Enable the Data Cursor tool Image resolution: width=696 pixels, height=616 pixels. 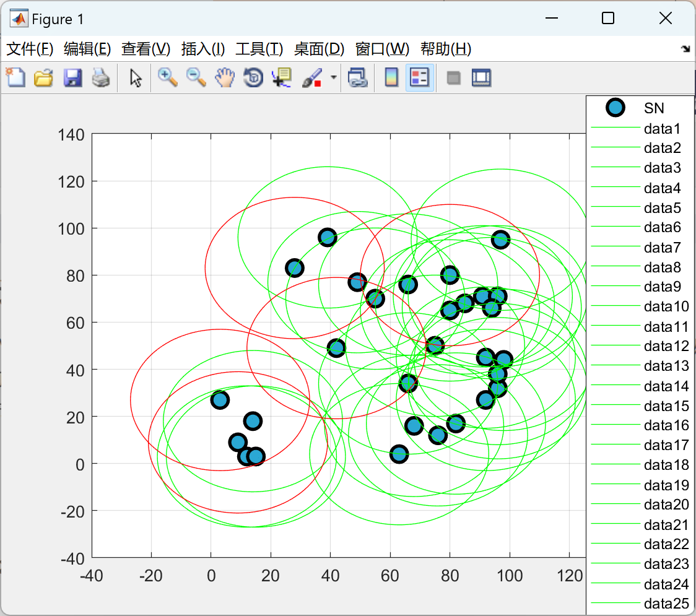282,78
